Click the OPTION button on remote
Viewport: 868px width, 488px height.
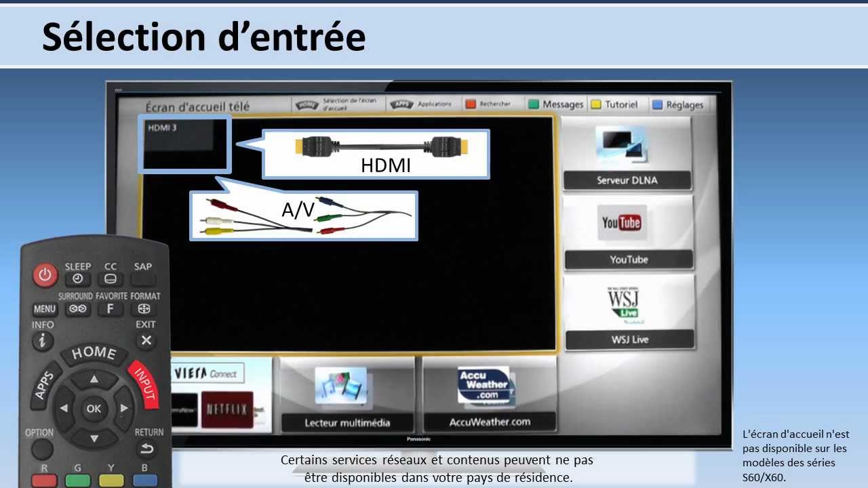[x=42, y=448]
